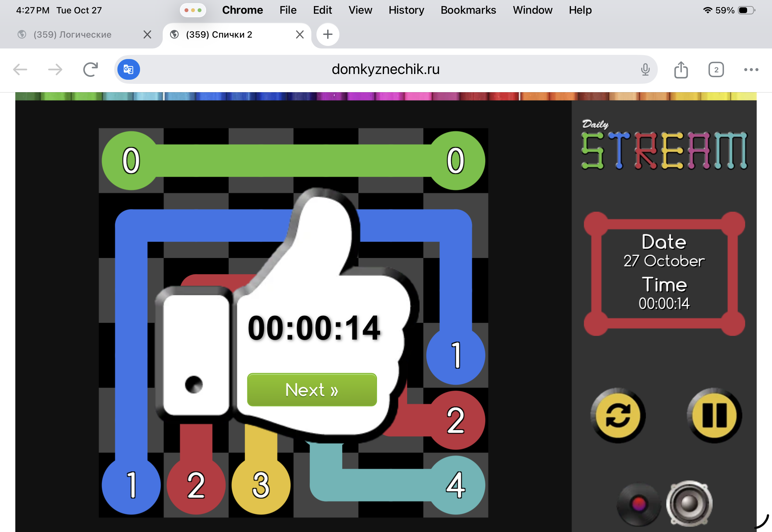Click the green 0 node at right
The width and height of the screenshot is (772, 532).
455,160
